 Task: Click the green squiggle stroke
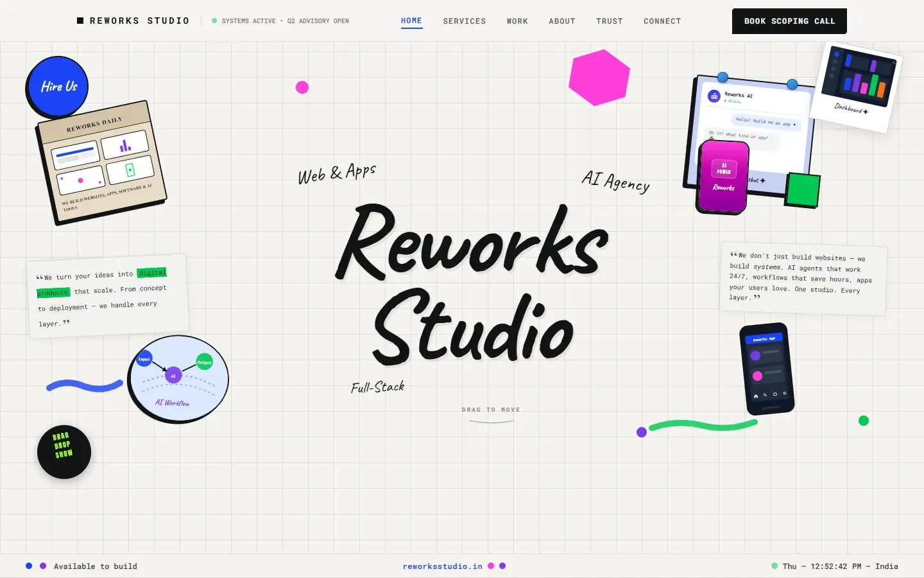pos(703,425)
